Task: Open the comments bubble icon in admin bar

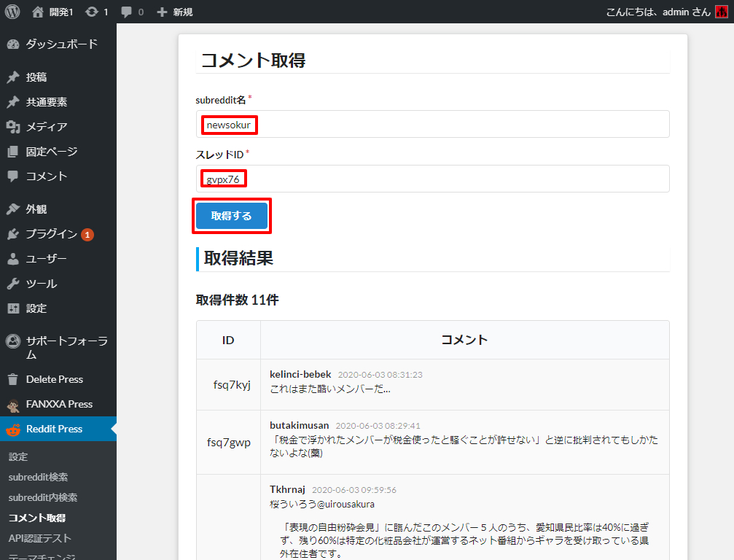Action: pos(126,12)
